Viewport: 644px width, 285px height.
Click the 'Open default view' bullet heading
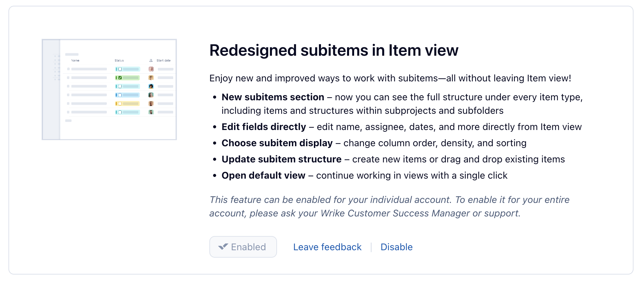(x=263, y=176)
